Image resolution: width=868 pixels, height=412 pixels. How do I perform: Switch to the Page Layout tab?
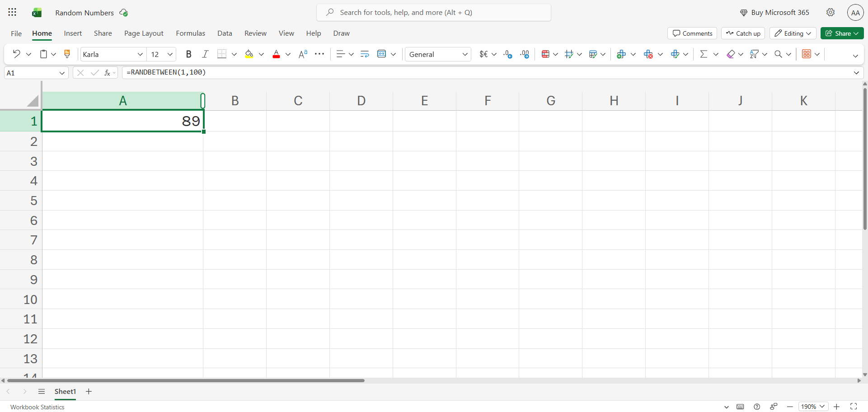tap(144, 33)
